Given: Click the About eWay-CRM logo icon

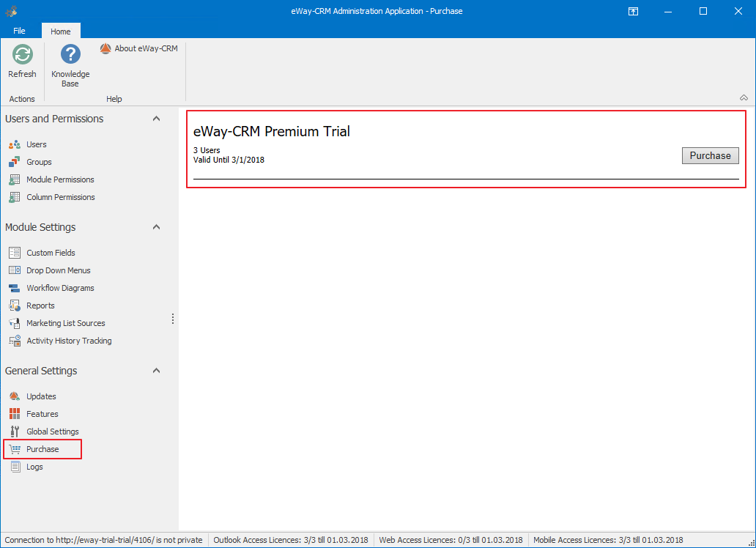Looking at the screenshot, I should point(105,48).
